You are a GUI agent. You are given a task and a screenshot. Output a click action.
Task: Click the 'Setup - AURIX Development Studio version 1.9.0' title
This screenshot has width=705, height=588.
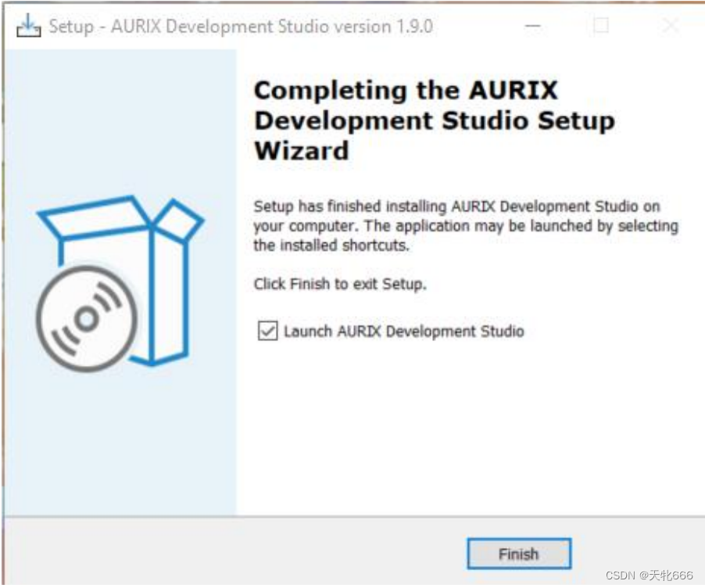pyautogui.click(x=241, y=26)
